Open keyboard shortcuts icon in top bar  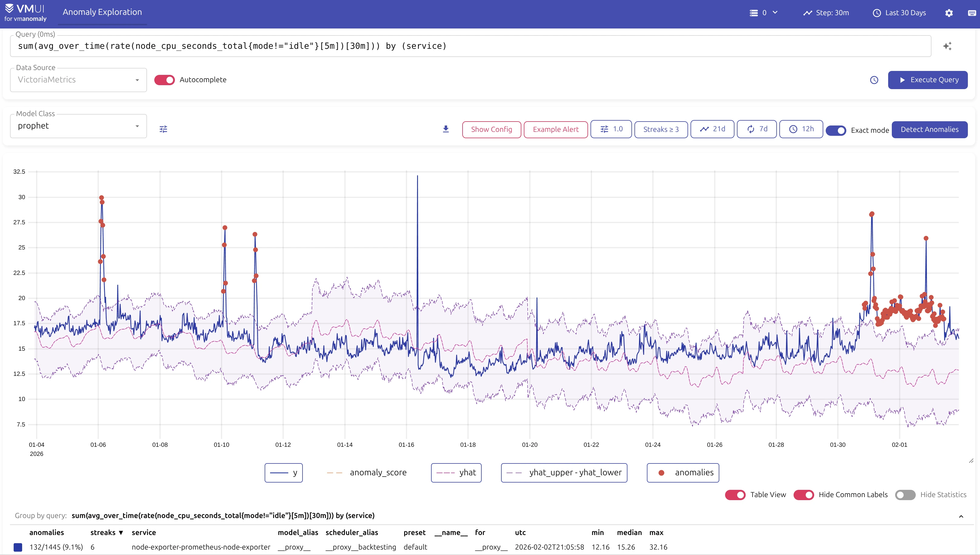(x=972, y=13)
